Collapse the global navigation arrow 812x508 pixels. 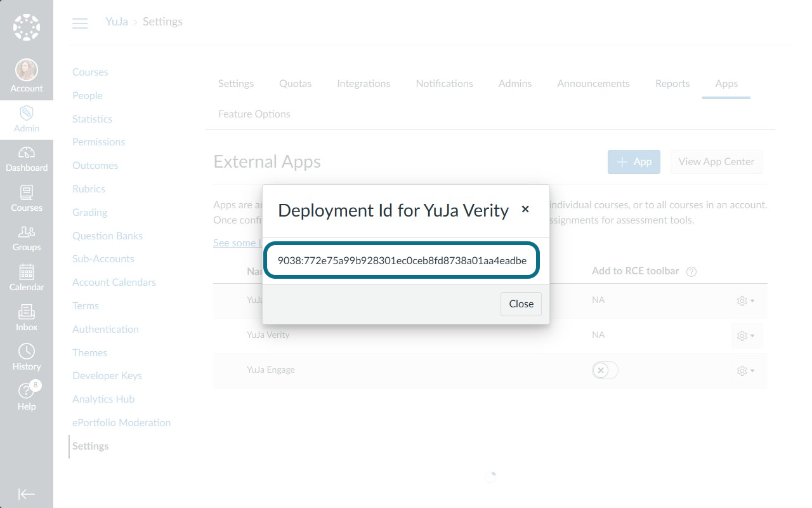pos(27,494)
